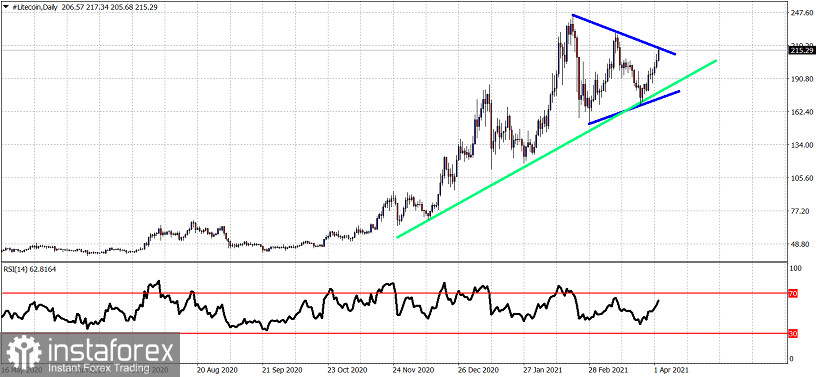
Task: Click the RSI(14) 62.8164 indicator label
Action: click(x=30, y=269)
